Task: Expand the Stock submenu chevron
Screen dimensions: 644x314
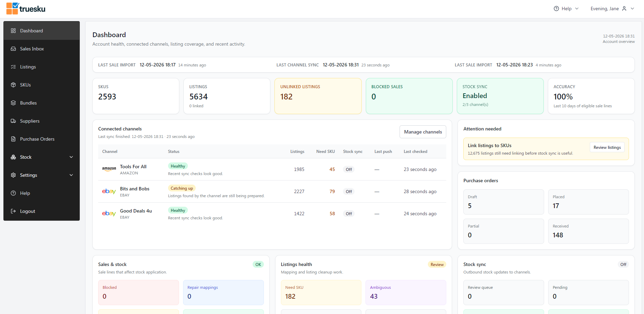Action: click(x=71, y=157)
